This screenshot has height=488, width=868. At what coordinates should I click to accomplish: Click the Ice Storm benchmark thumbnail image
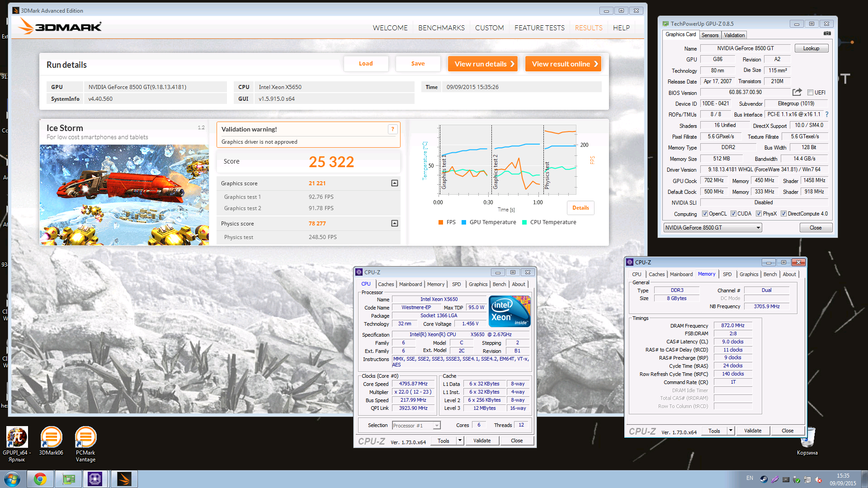(124, 195)
